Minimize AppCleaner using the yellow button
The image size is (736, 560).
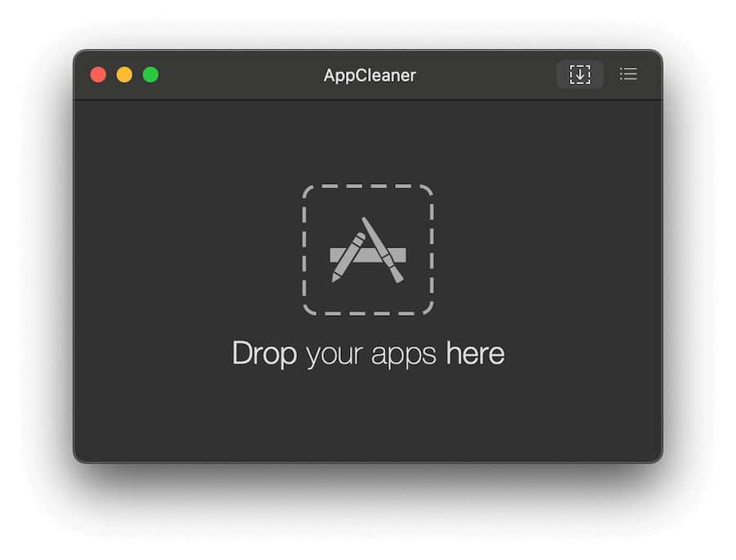pos(124,74)
